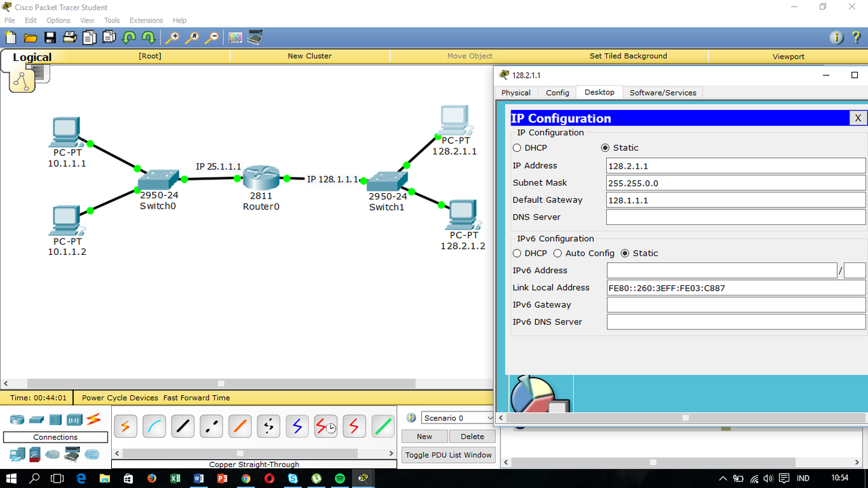Open the drawing palette icon

coord(235,38)
